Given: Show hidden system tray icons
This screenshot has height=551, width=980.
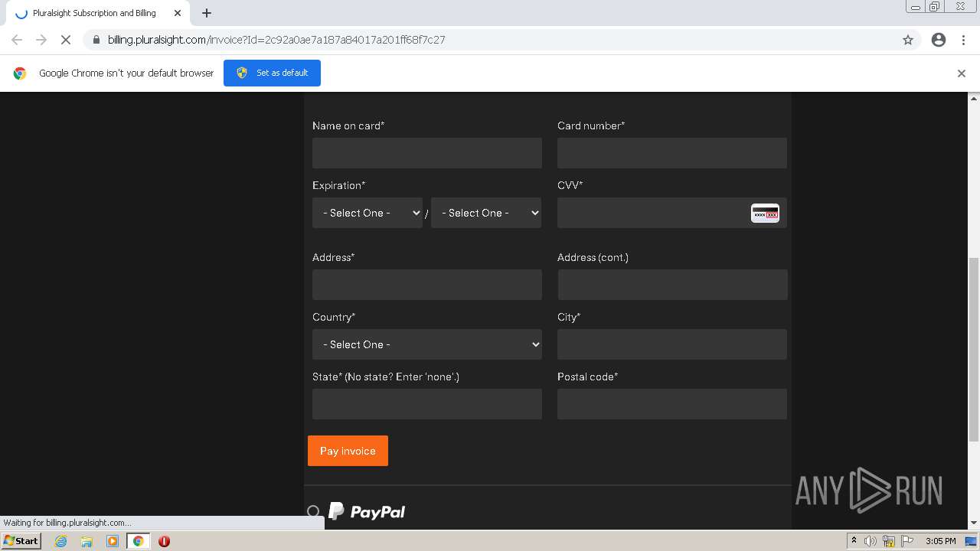Looking at the screenshot, I should pos(854,541).
